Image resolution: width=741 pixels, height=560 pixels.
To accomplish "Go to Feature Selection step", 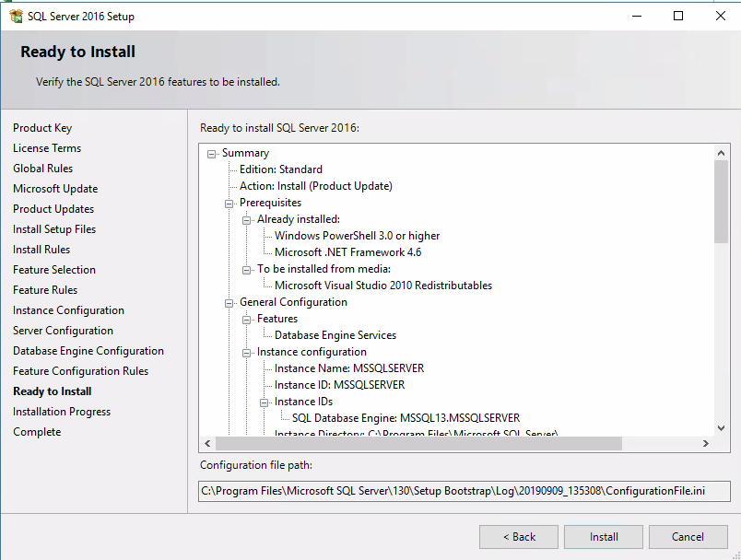I will 53,269.
